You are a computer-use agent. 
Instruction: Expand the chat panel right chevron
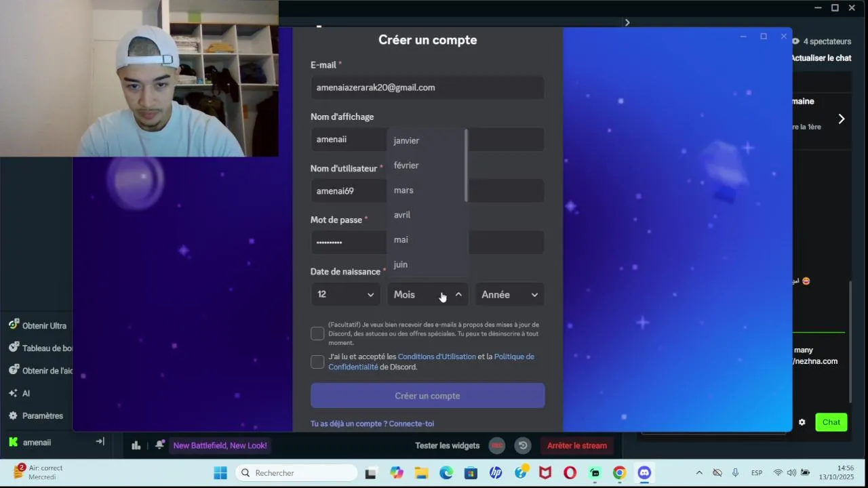coord(841,119)
